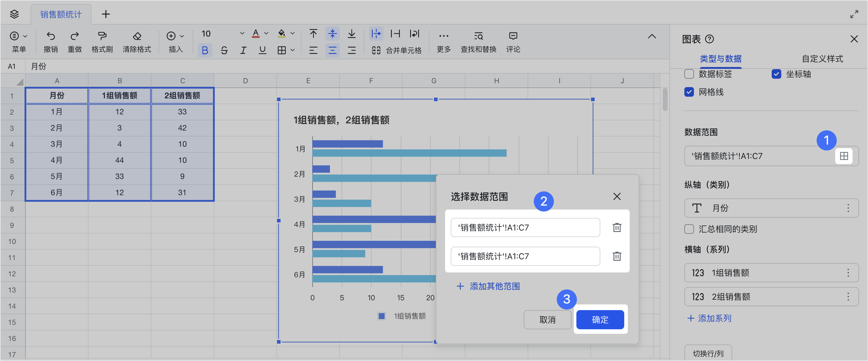Click the auto wrap text icon

tap(415, 33)
